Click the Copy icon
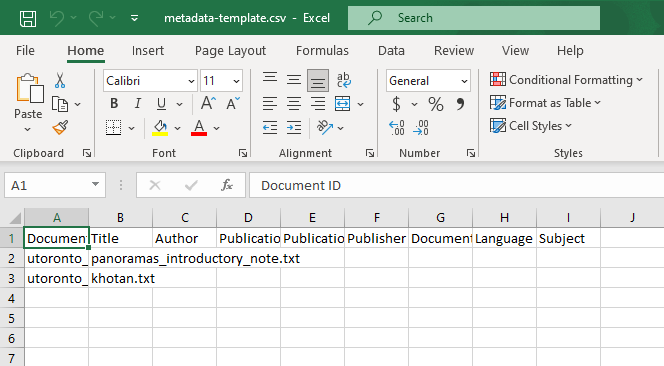The width and height of the screenshot is (664, 366). tap(60, 104)
